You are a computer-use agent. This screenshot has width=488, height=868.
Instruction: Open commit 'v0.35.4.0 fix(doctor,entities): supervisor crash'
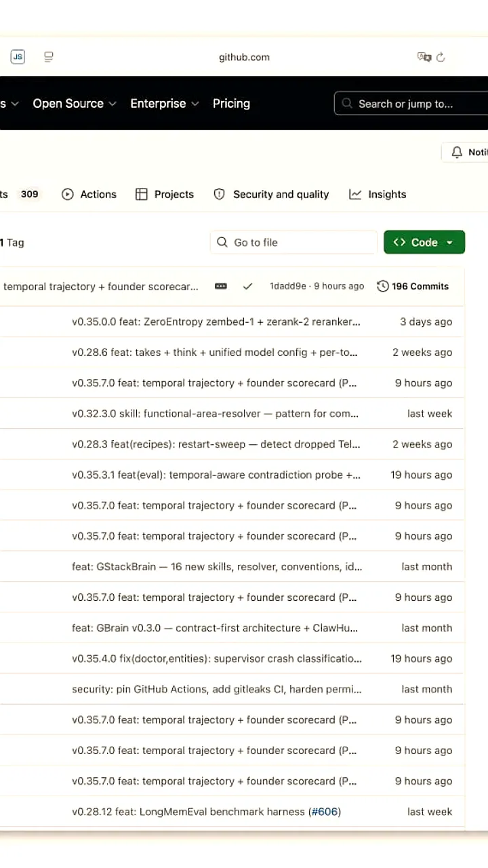click(x=217, y=658)
